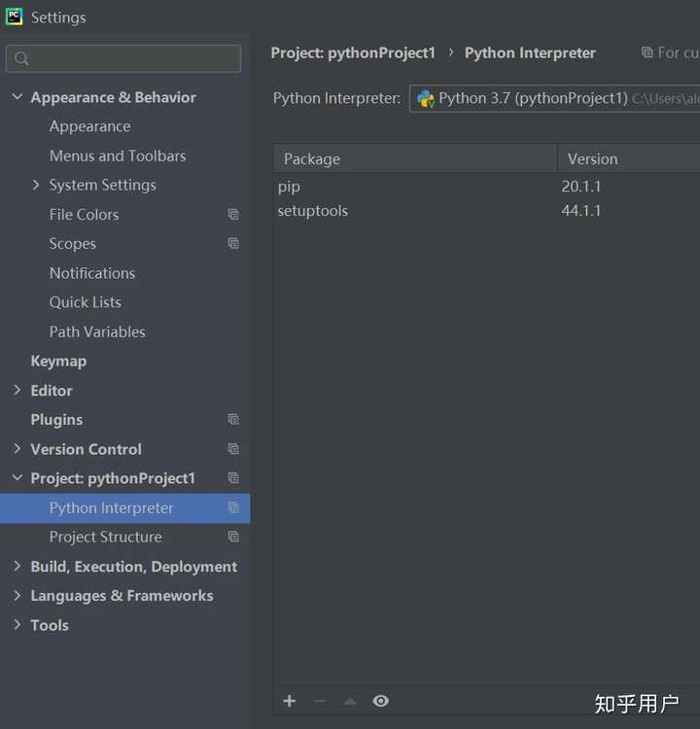Click the upgrade package arrow icon
Image resolution: width=700 pixels, height=729 pixels.
tap(350, 701)
